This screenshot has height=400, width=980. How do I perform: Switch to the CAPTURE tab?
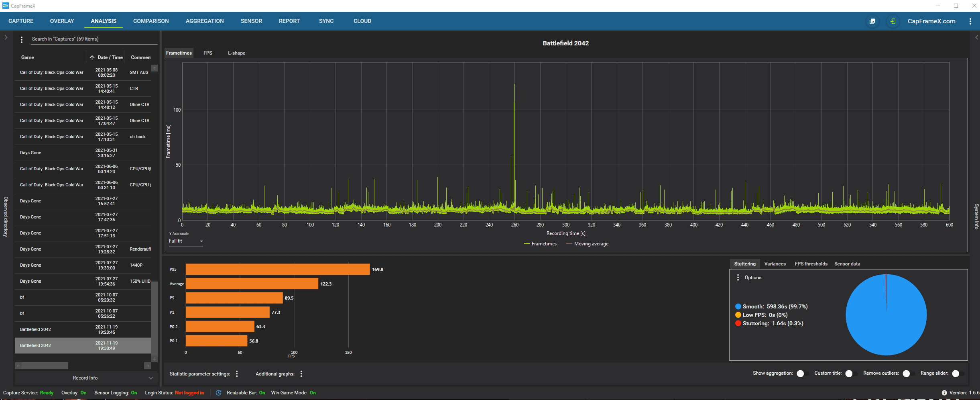21,21
